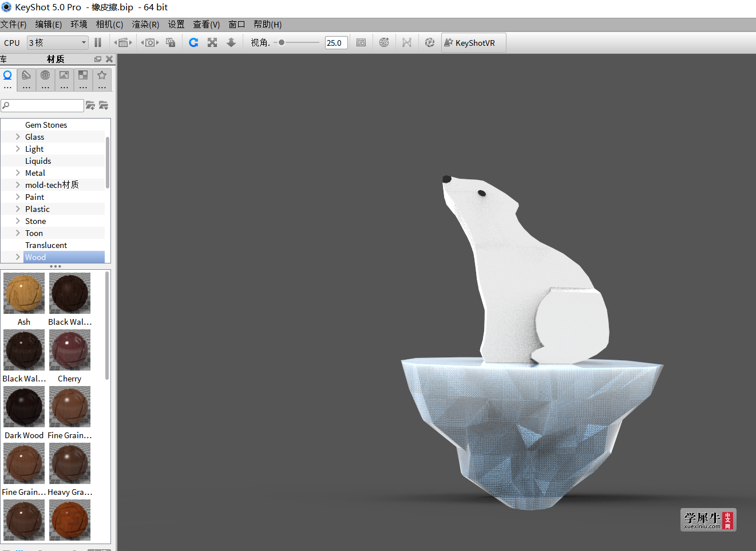
Task: Open the CPU cores dropdown
Action: 58,42
